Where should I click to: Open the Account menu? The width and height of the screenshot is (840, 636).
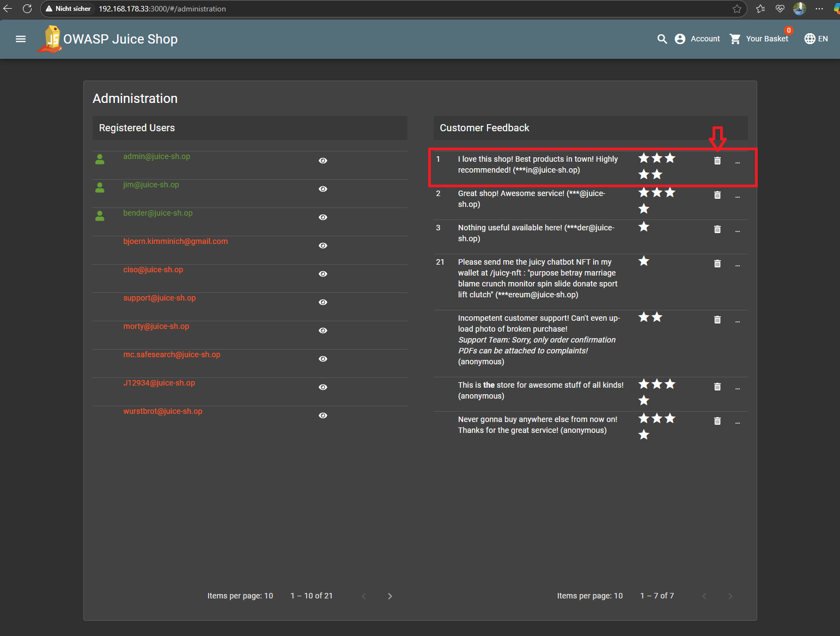point(697,39)
